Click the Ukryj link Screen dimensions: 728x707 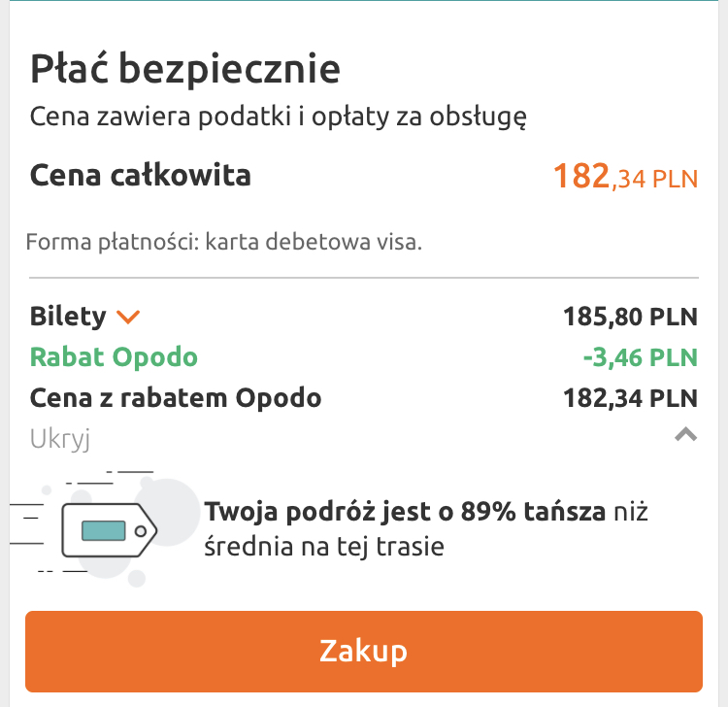point(60,439)
